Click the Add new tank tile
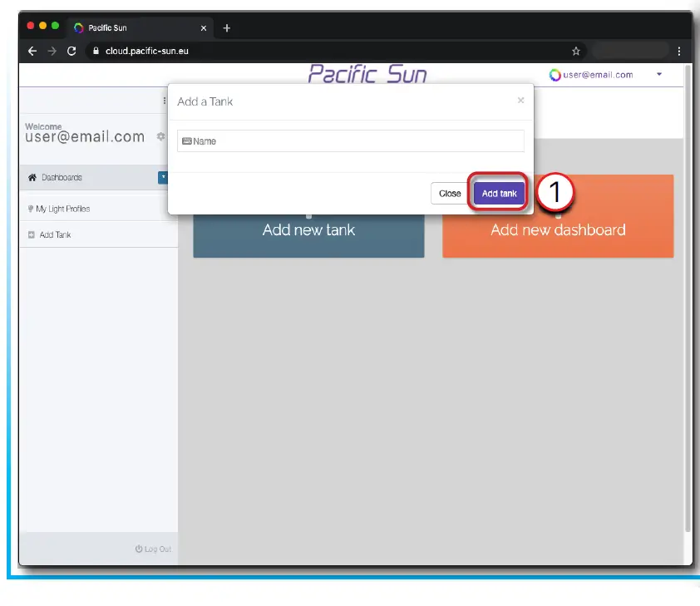Viewport: 700px width, 606px height. (x=308, y=235)
